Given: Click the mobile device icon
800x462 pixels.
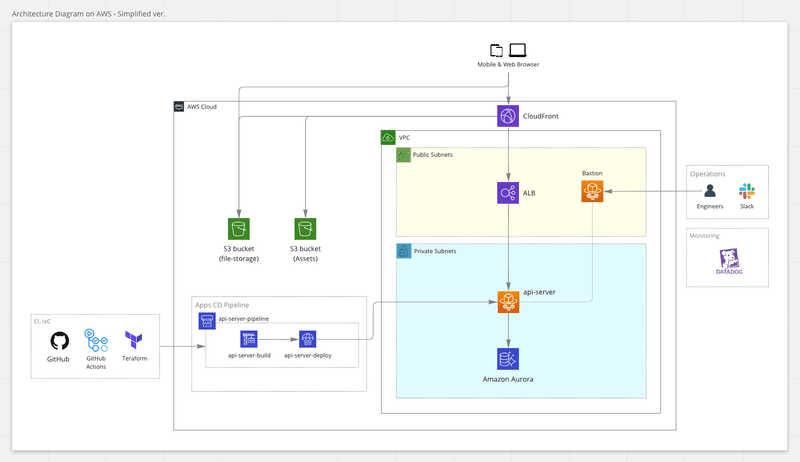Looking at the screenshot, I should (x=496, y=50).
